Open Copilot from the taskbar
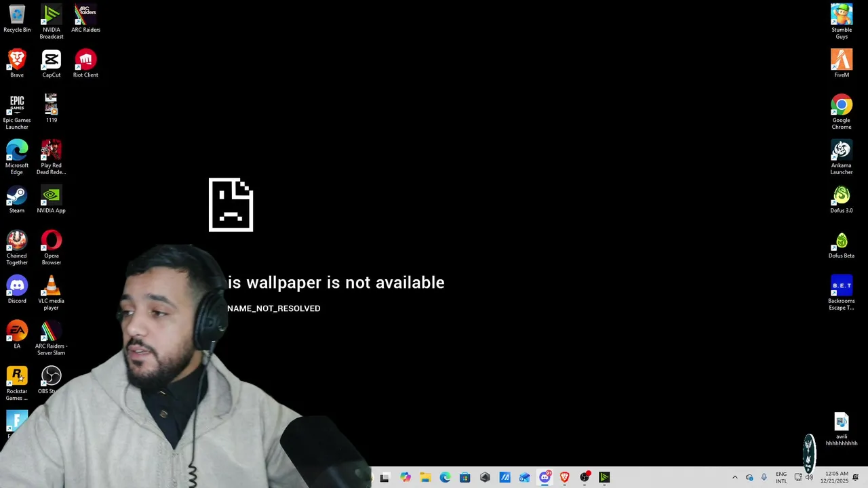868x488 pixels. [405, 478]
